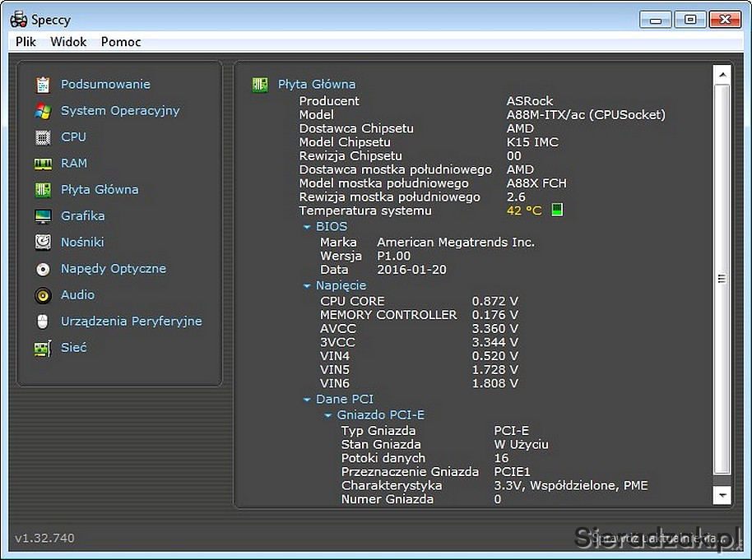This screenshot has height=560, width=752.
Task: Click the RAM module icon
Action: (x=43, y=164)
